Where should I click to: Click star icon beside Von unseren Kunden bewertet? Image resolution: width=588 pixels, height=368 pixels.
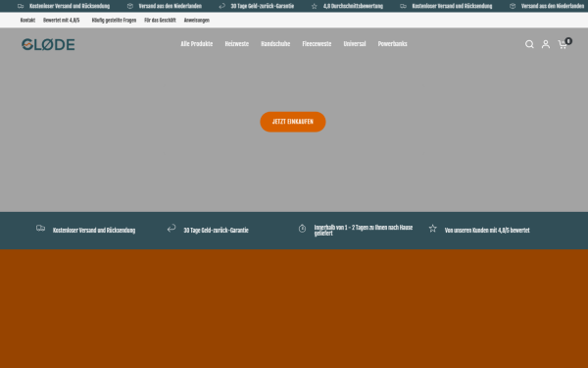click(x=433, y=229)
